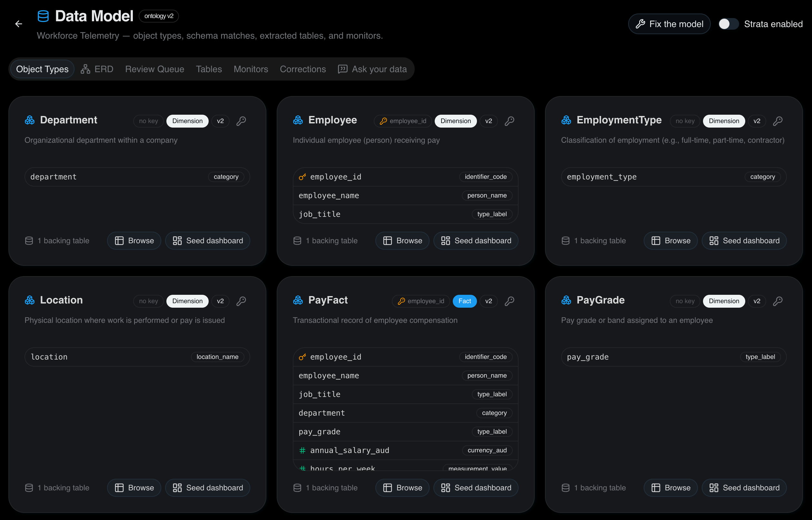Click the ontology v2 badge
The image size is (812, 520).
(159, 16)
